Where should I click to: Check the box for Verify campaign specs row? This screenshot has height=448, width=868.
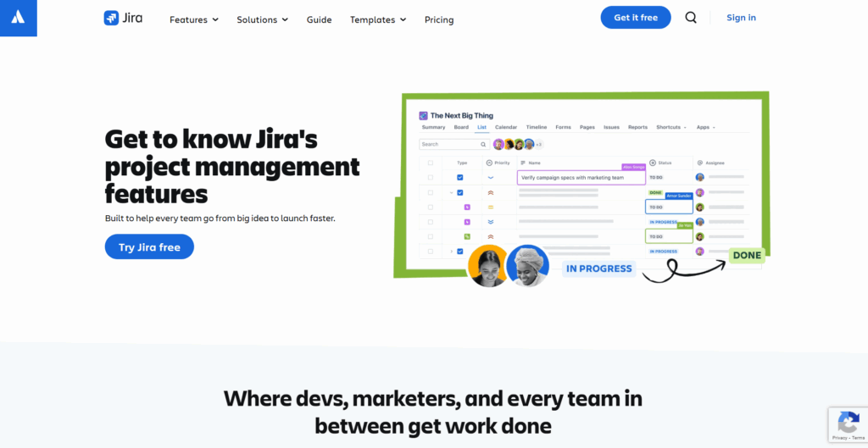tap(431, 178)
